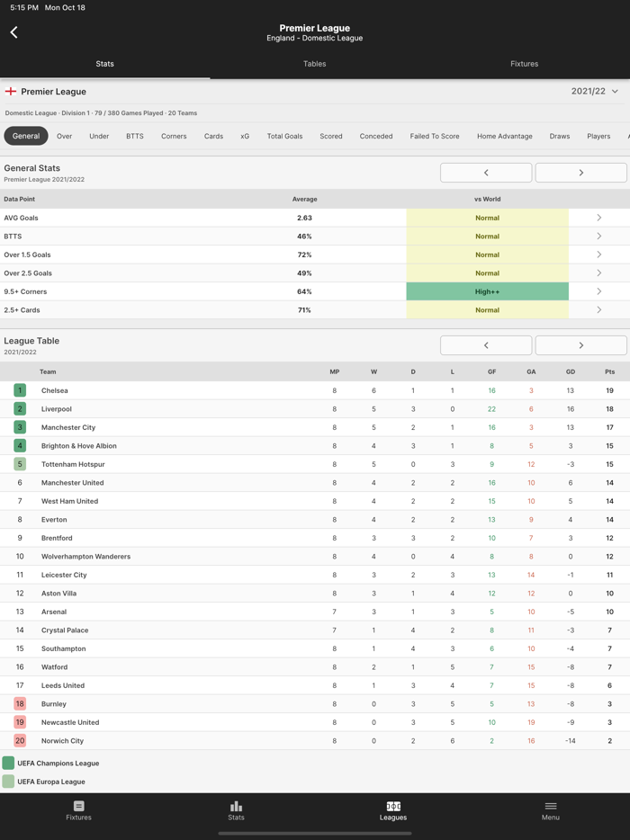Select the Draws filter

pos(559,136)
